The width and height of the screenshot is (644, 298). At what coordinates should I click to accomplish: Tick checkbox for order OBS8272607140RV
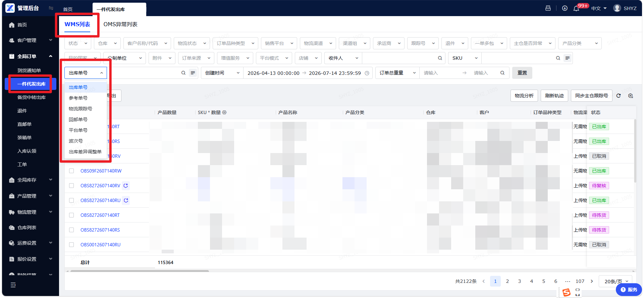71,186
